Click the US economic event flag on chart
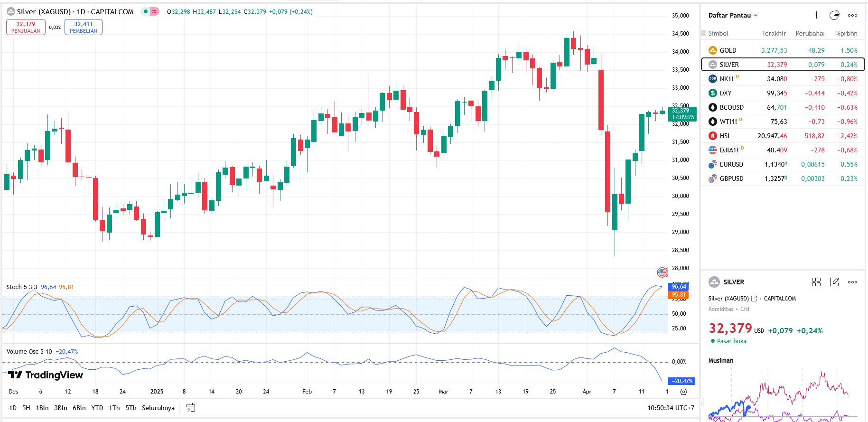This screenshot has height=422, width=868. point(662,272)
